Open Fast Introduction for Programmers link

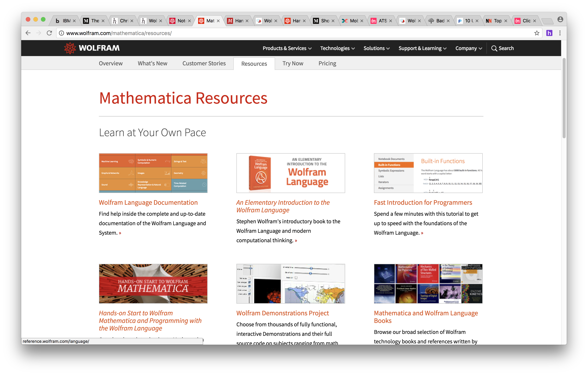point(423,202)
